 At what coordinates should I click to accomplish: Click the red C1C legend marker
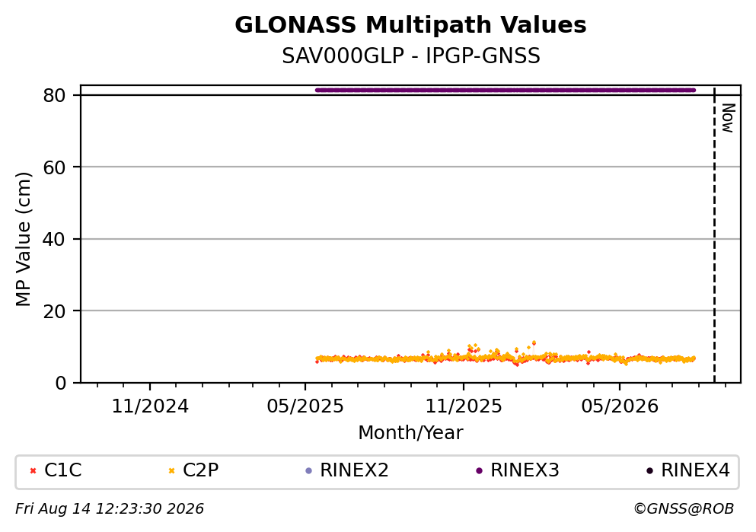33,471
